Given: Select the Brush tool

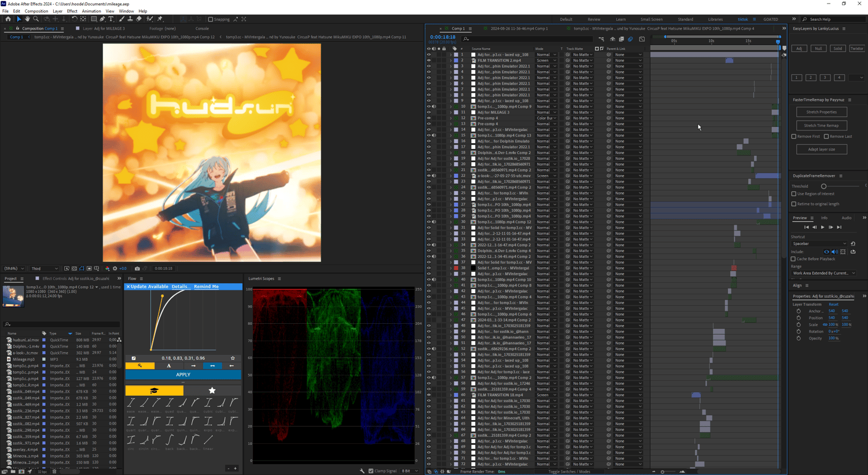Looking at the screenshot, I should point(122,19).
